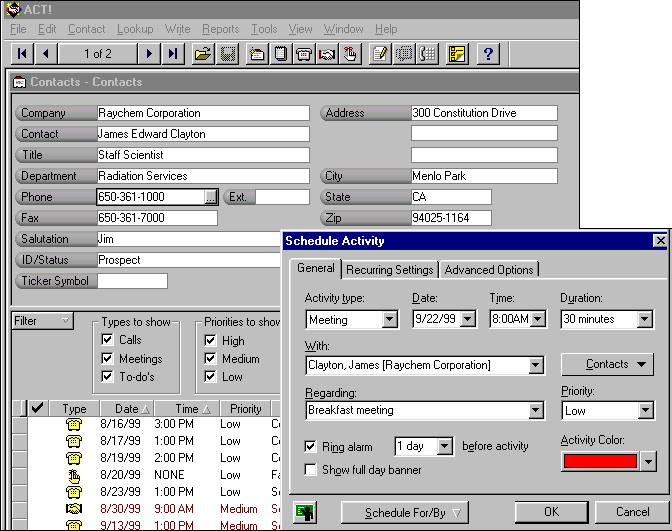Uncheck the Calls type checkbox

coord(107,340)
